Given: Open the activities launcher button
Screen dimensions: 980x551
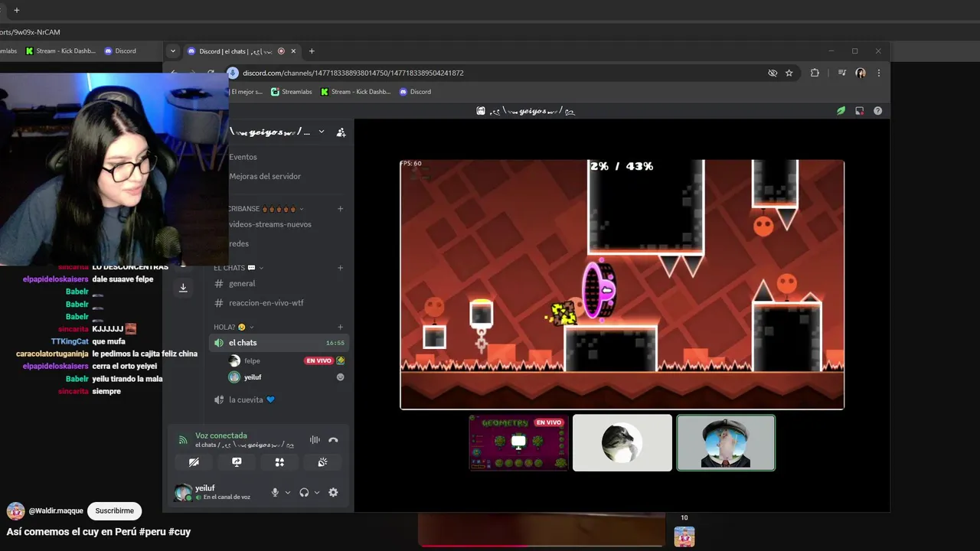Looking at the screenshot, I should 279,462.
